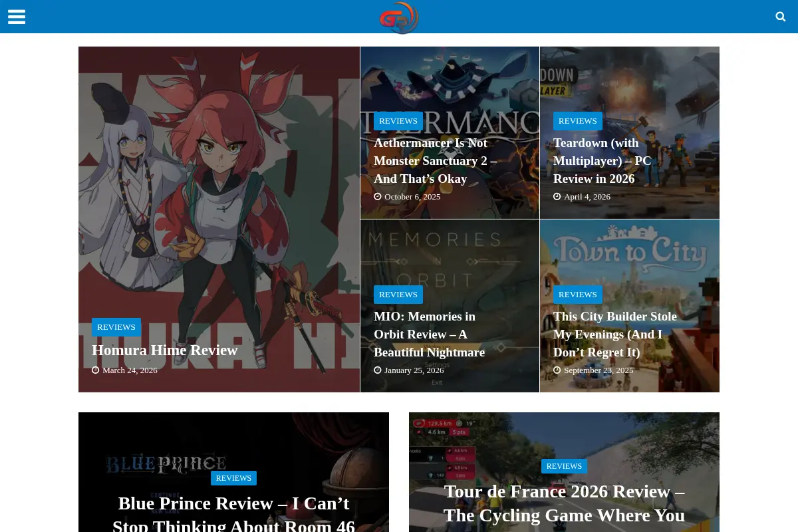Click REVIEWS tag on Town to City card
The image size is (798, 532).
pyautogui.click(x=578, y=295)
